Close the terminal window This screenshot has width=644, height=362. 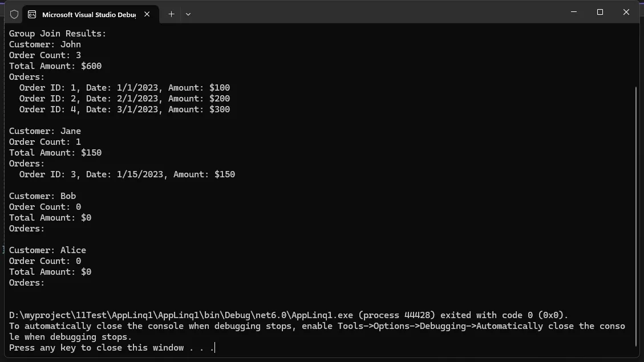[x=626, y=12]
